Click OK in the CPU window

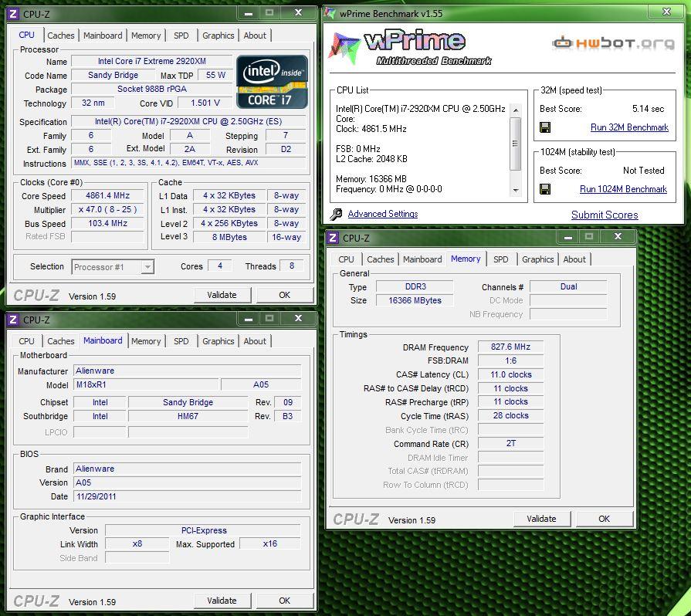(285, 295)
